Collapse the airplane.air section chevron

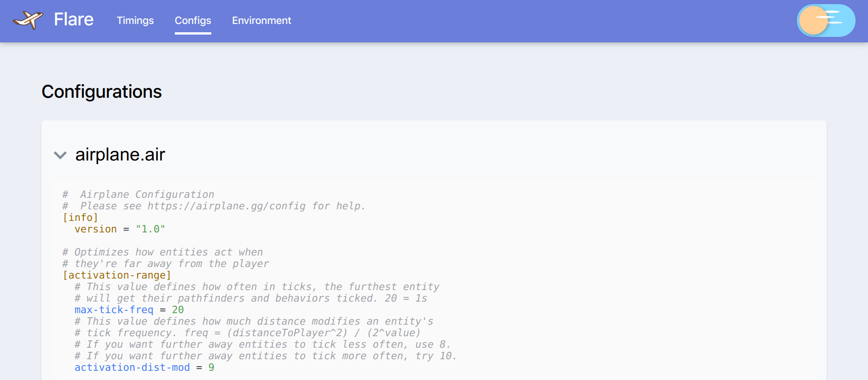pyautogui.click(x=60, y=155)
